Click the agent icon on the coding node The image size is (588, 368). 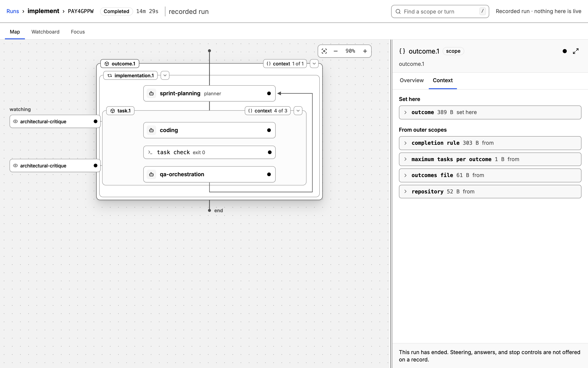[151, 130]
